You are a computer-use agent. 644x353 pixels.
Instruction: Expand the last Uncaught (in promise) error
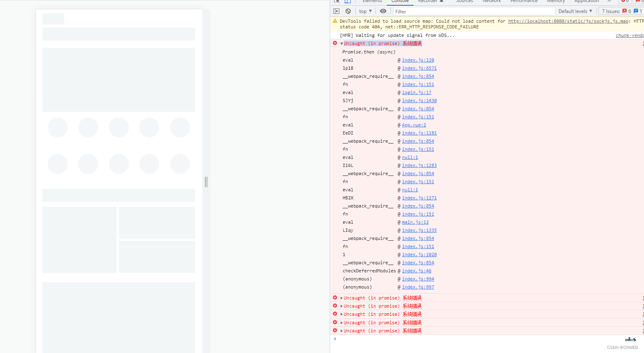pos(342,331)
